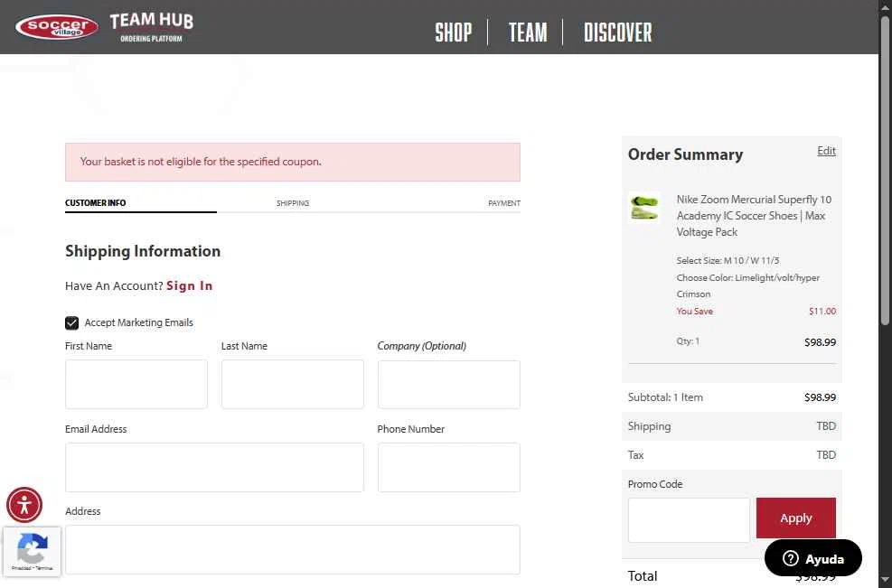Viewport: 892px width, 588px height.
Task: Click Edit in Order Summary
Action: point(826,151)
